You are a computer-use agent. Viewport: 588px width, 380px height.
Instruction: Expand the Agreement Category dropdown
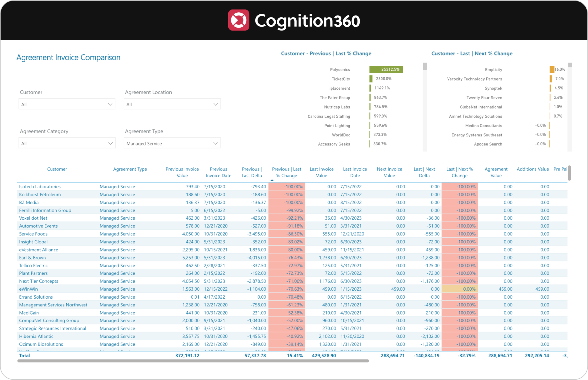point(67,143)
